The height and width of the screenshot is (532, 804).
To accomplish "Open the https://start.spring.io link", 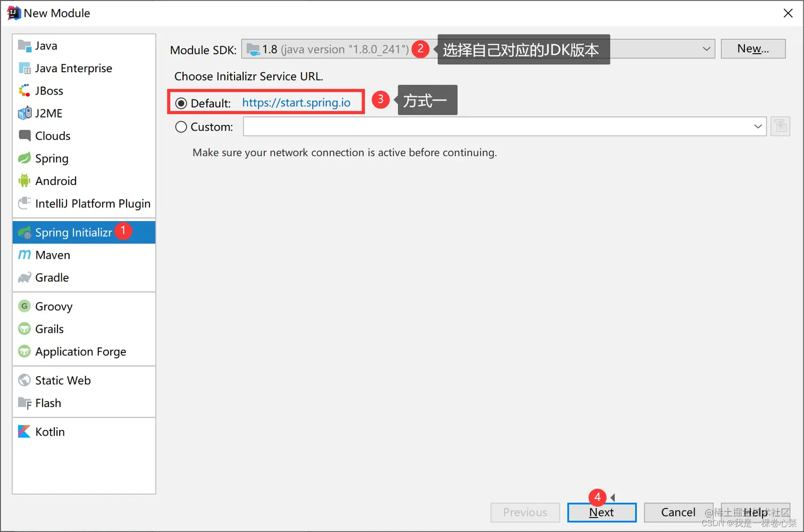I will (x=296, y=103).
